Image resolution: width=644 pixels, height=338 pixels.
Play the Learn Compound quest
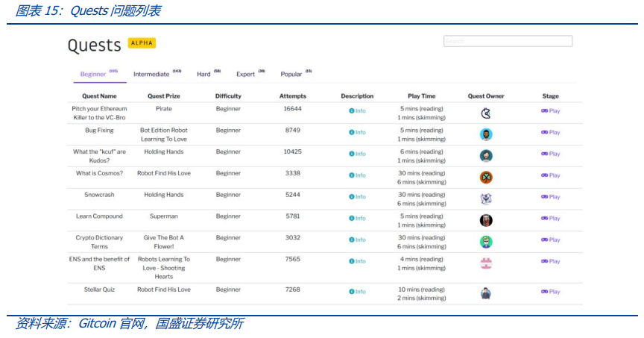550,218
